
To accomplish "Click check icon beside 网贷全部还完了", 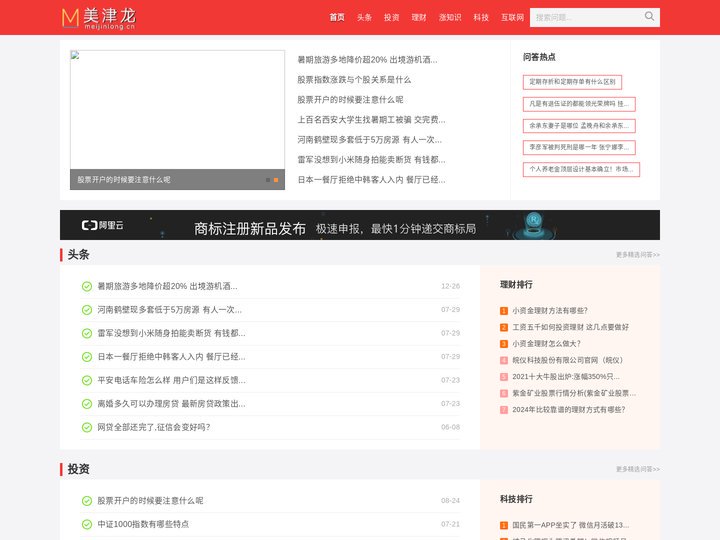I will pos(87,427).
